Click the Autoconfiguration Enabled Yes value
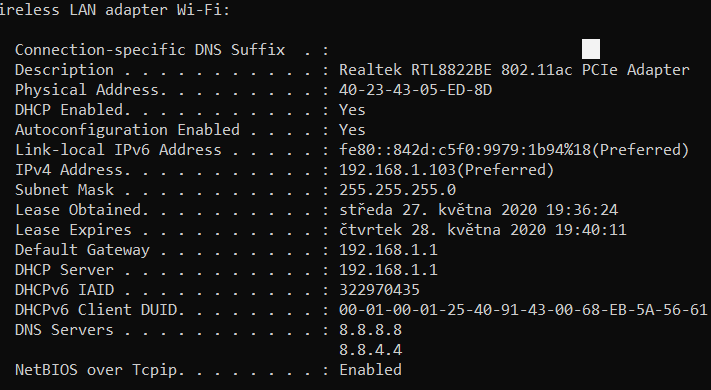The width and height of the screenshot is (711, 390). 352,130
